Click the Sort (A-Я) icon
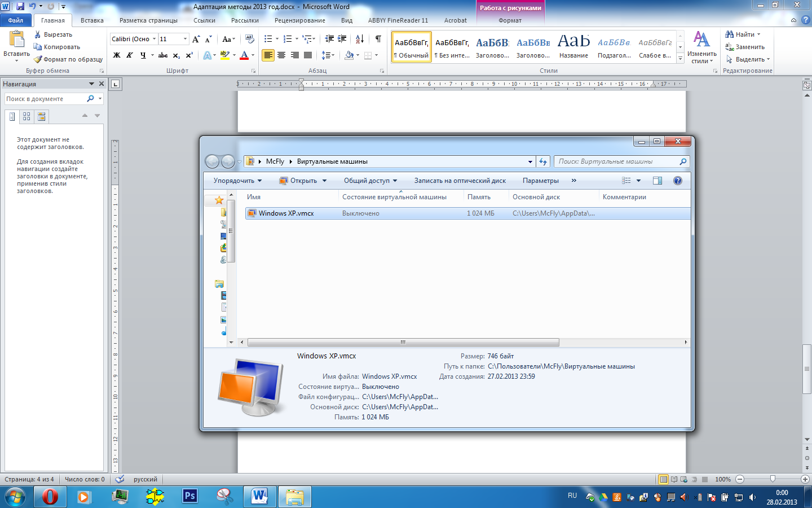The image size is (812, 508). [360, 39]
